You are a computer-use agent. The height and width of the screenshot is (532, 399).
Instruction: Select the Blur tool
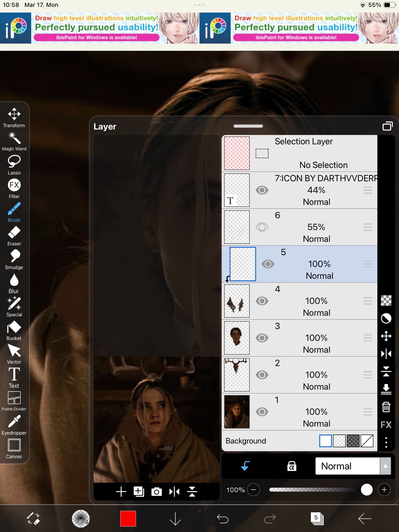pos(14,283)
